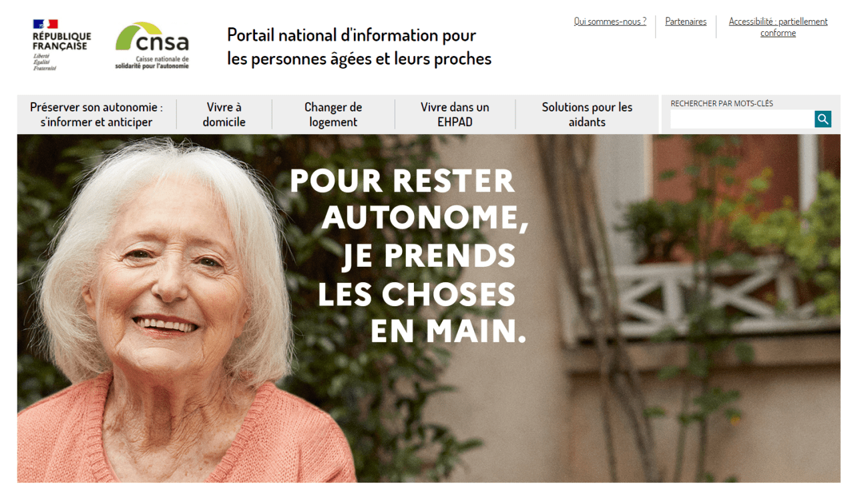Image resolution: width=868 pixels, height=501 pixels.
Task: Click the CNSA logo
Action: (x=152, y=45)
